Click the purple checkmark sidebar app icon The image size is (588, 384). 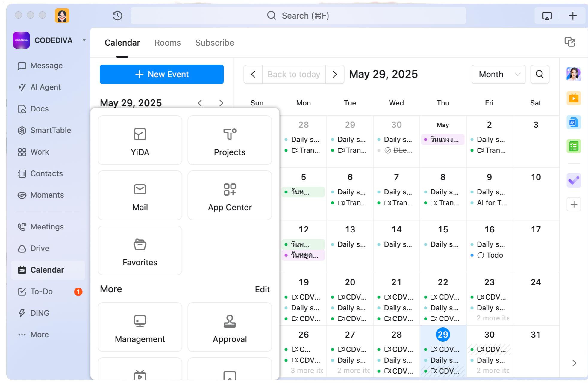click(x=574, y=180)
